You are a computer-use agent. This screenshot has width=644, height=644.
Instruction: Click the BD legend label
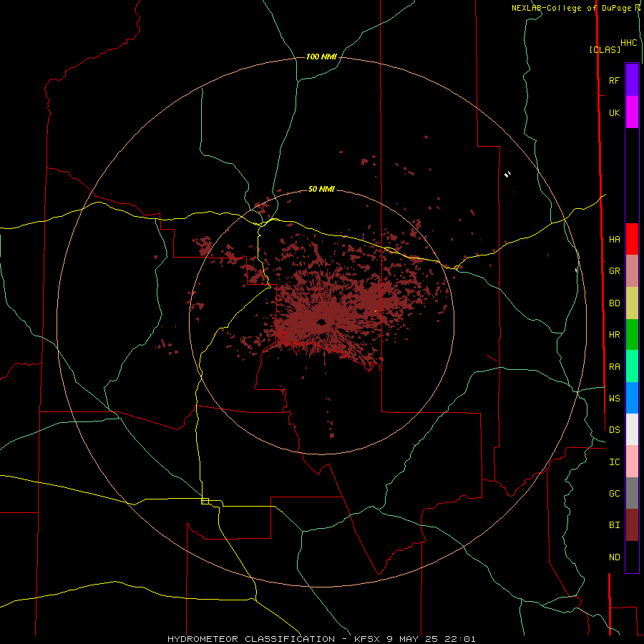pos(614,303)
